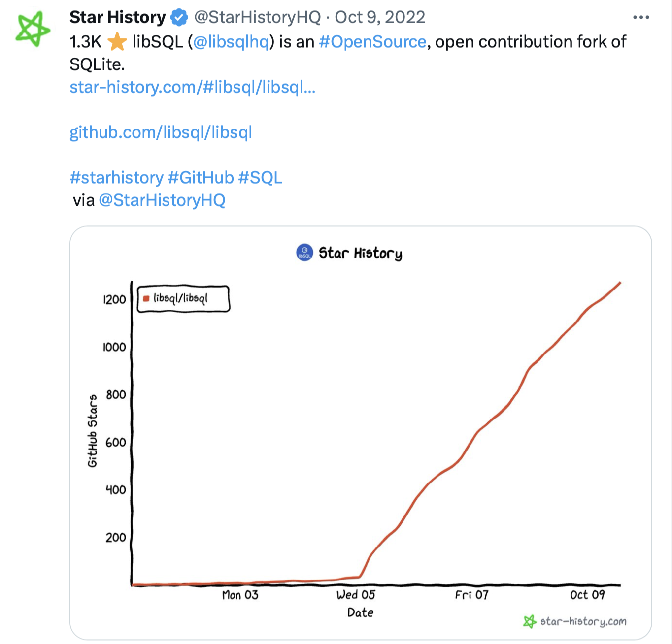Click the #GitHub hashtag
The width and height of the screenshot is (672, 644).
click(201, 177)
